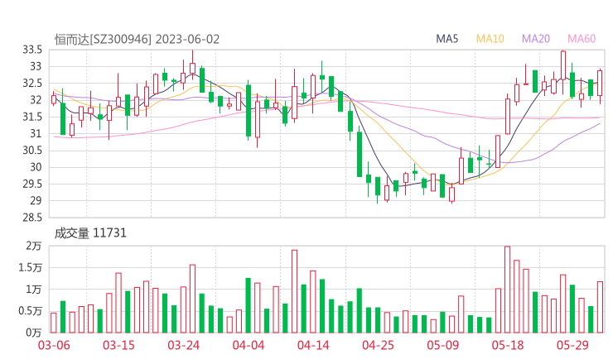
Task: Click the 0.5万 volume axis label
Action: coord(30,311)
